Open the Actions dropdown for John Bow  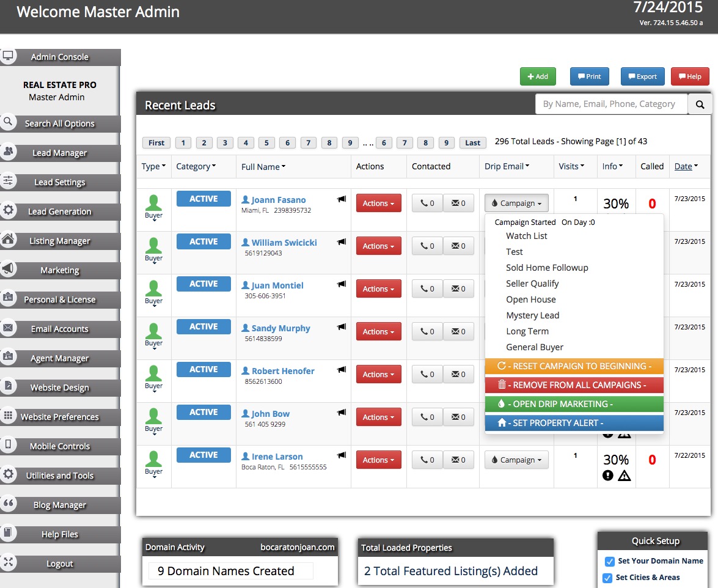(378, 417)
